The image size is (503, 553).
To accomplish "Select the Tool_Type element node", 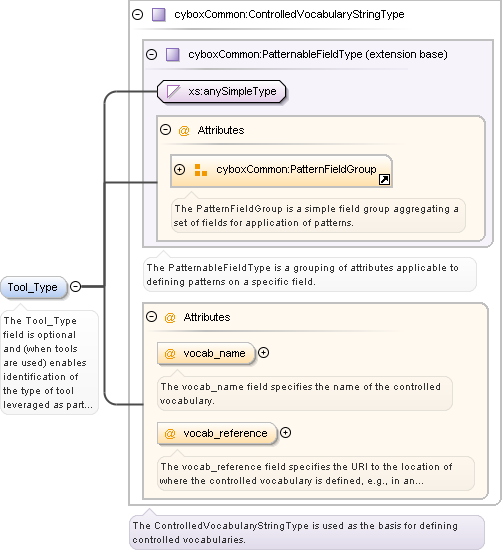I will click(34, 287).
